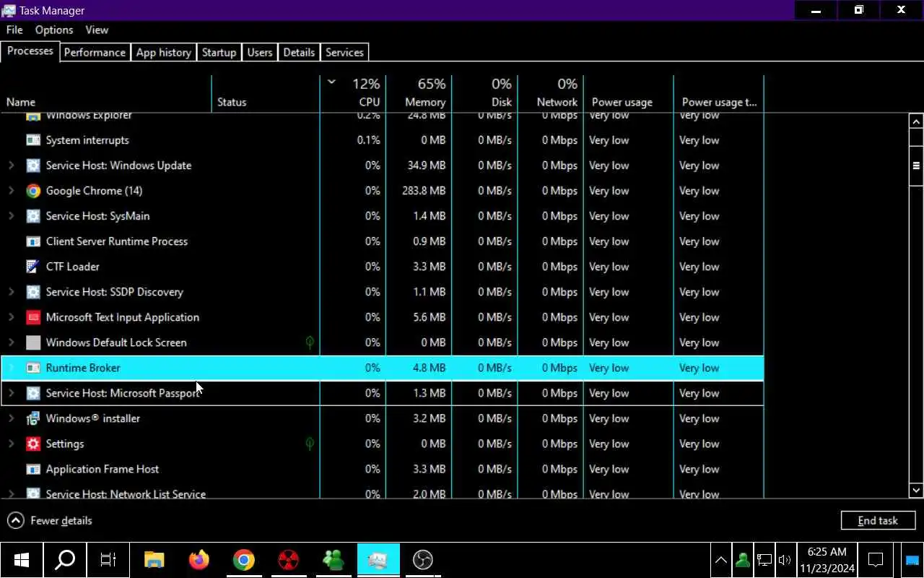Switch to the Startup tab
Image resolution: width=924 pixels, height=578 pixels.
pyautogui.click(x=219, y=52)
